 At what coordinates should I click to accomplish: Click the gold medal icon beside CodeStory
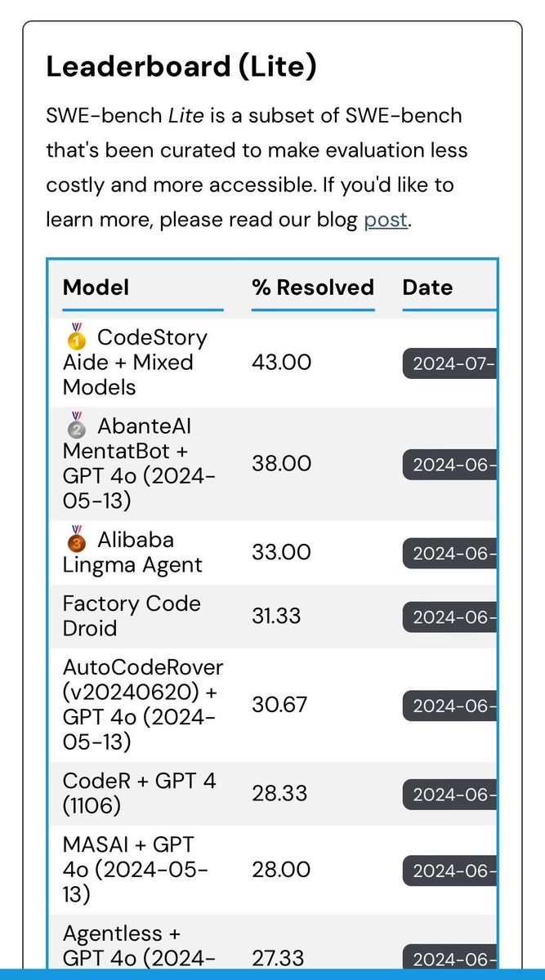pyautogui.click(x=76, y=336)
